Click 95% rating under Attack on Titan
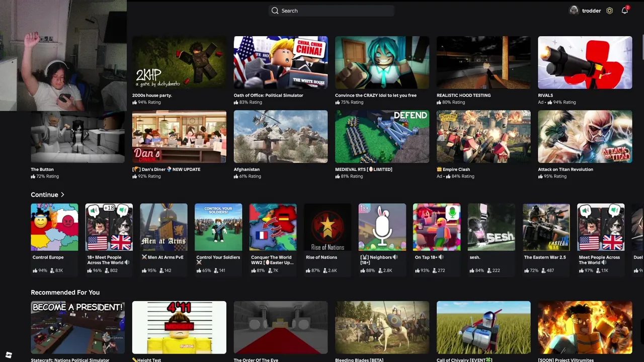644x362 pixels. pyautogui.click(x=552, y=176)
